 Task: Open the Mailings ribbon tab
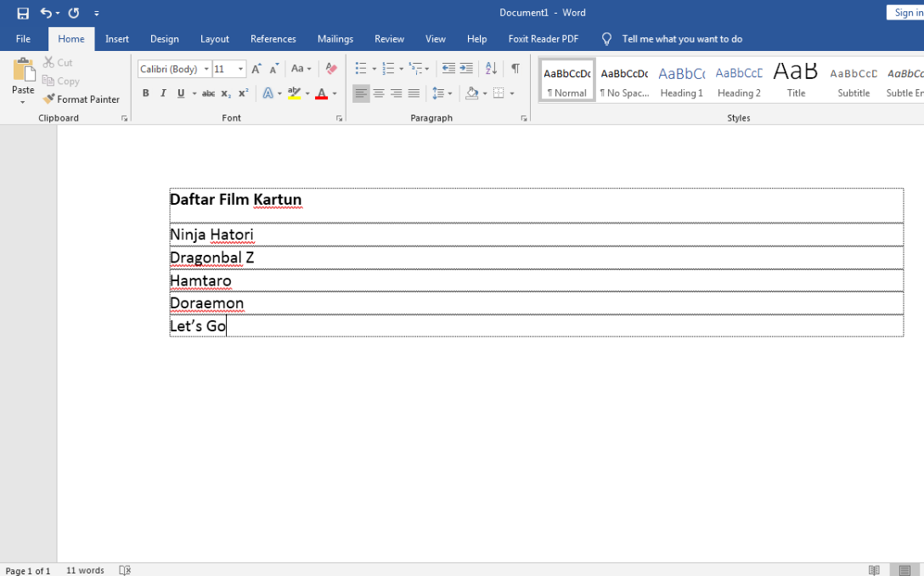[335, 38]
